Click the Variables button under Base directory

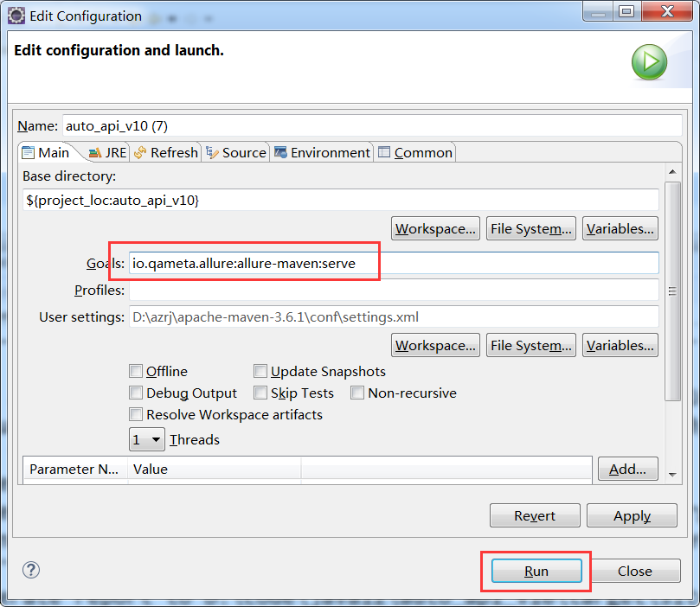[620, 228]
